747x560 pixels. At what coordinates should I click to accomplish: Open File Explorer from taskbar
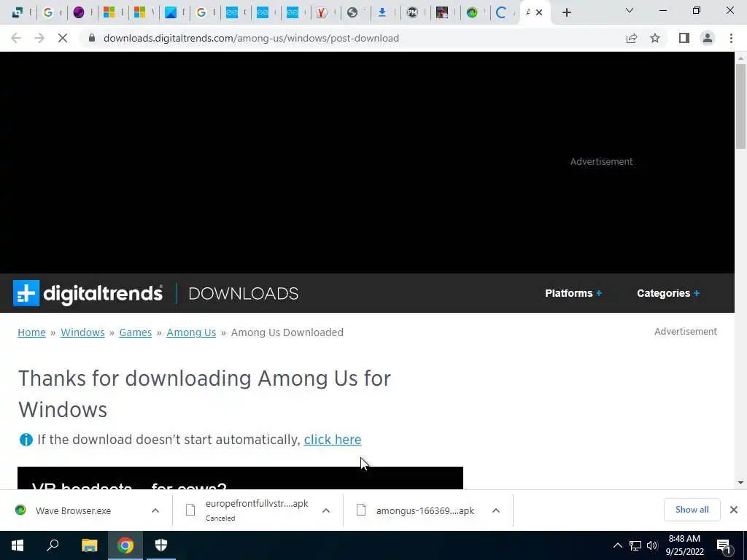point(89,545)
